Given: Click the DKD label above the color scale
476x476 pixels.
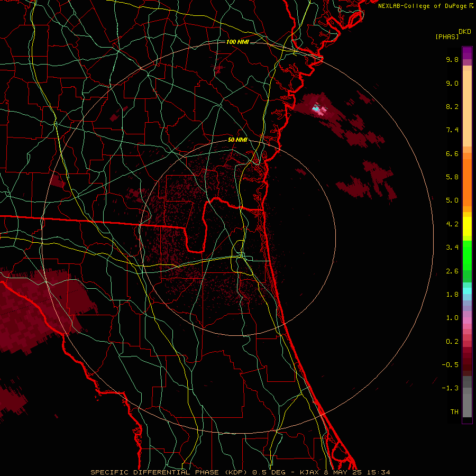Looking at the screenshot, I should (465, 32).
